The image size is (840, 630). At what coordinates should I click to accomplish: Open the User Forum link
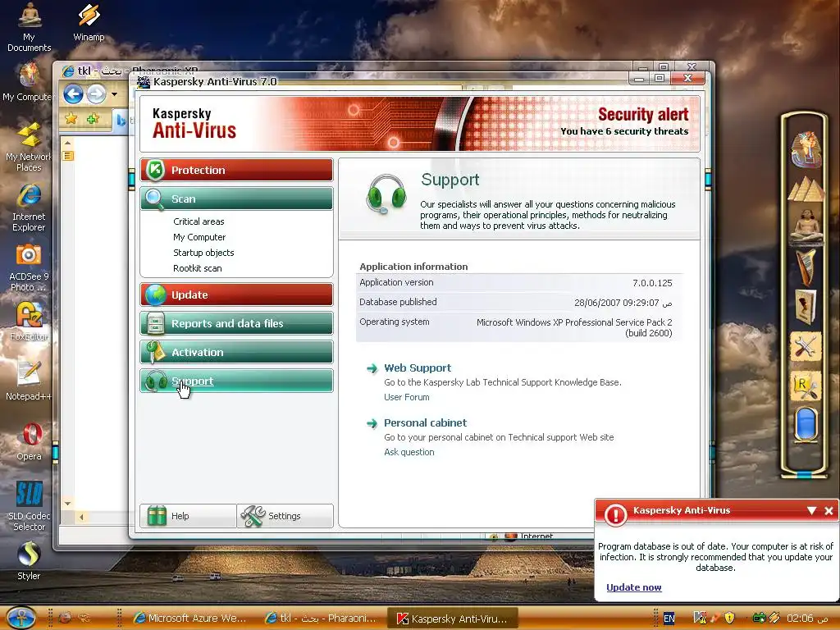pos(407,397)
